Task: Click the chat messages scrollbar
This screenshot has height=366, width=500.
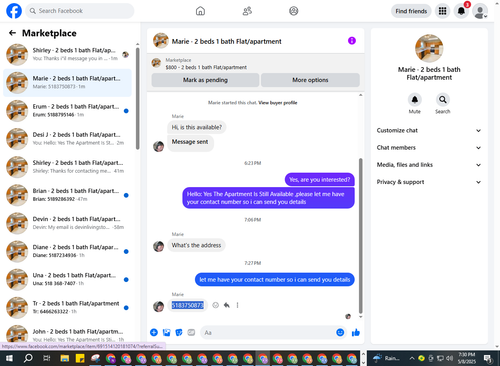Action: pos(360,235)
